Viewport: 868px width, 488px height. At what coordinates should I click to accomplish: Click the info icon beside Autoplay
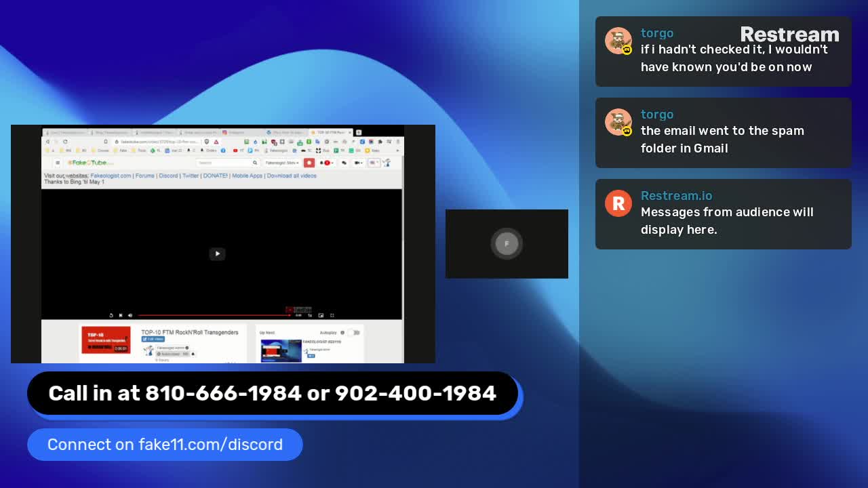342,333
